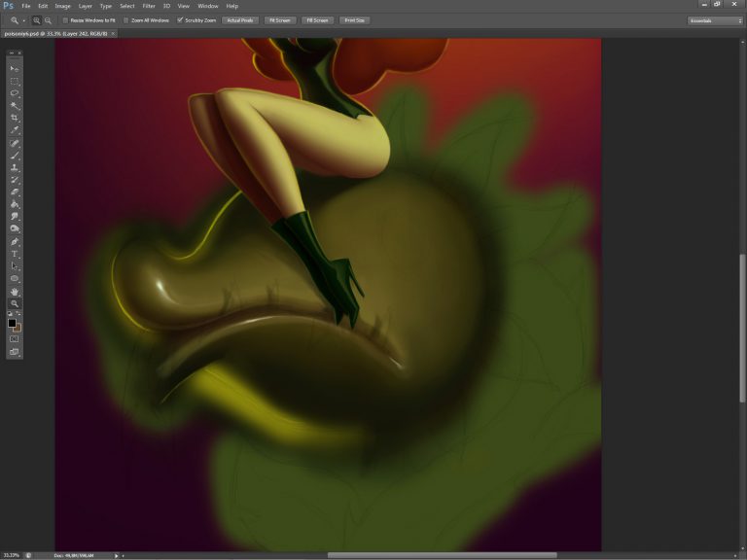Viewport: 747px width, 560px height.
Task: Select the Paint Bucket tool
Action: [x=15, y=205]
